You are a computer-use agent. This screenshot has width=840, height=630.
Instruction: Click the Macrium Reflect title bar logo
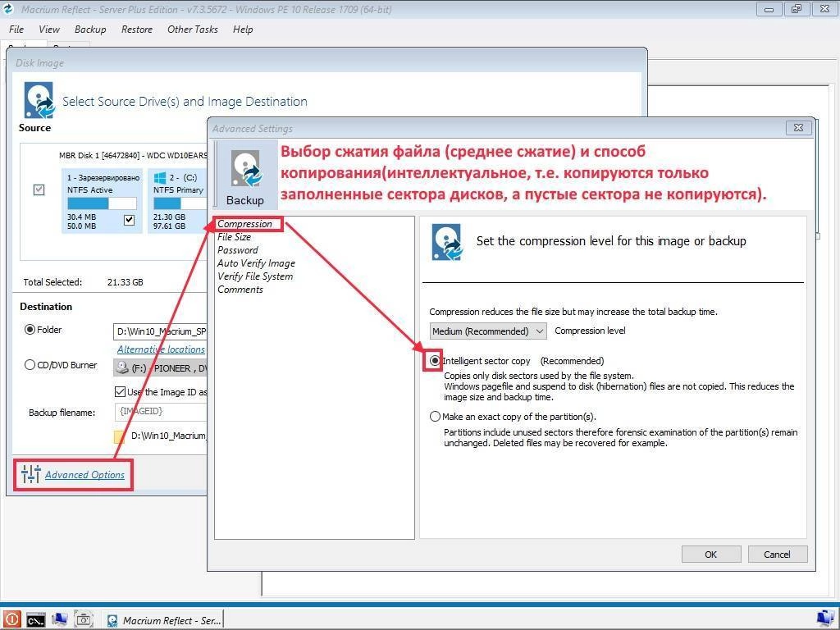click(8, 9)
